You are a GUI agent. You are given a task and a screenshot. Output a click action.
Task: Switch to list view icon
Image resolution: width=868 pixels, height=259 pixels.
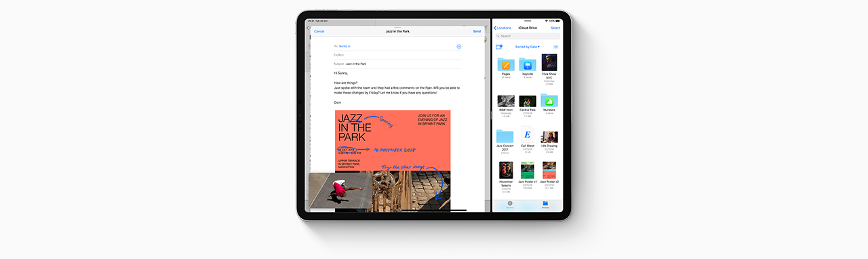556,47
